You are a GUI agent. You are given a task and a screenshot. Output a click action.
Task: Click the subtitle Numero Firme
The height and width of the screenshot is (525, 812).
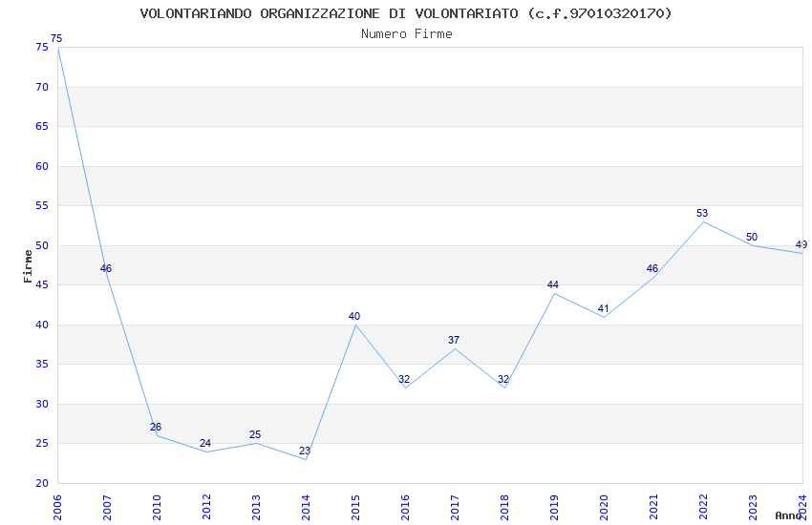click(x=407, y=34)
